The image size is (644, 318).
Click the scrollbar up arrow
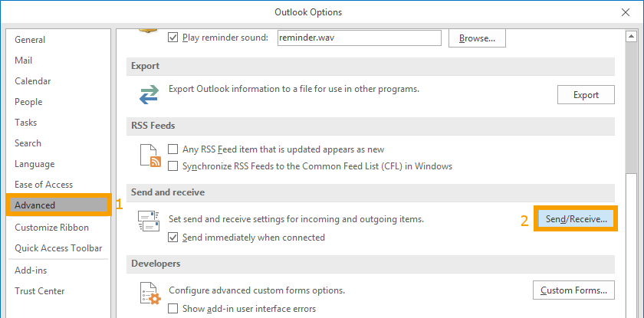(x=631, y=37)
